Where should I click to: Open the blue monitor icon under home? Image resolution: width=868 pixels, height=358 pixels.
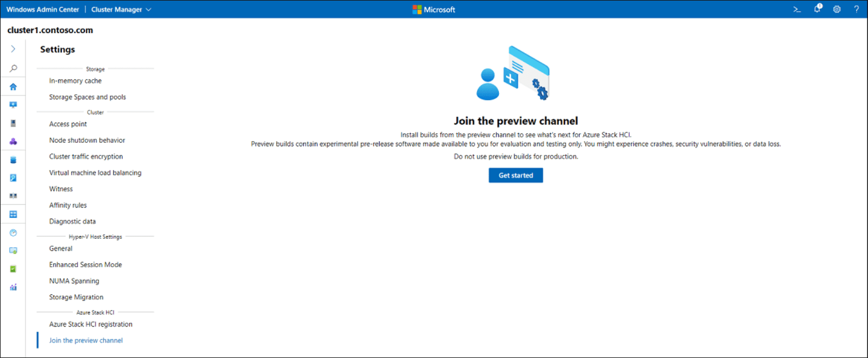point(13,105)
